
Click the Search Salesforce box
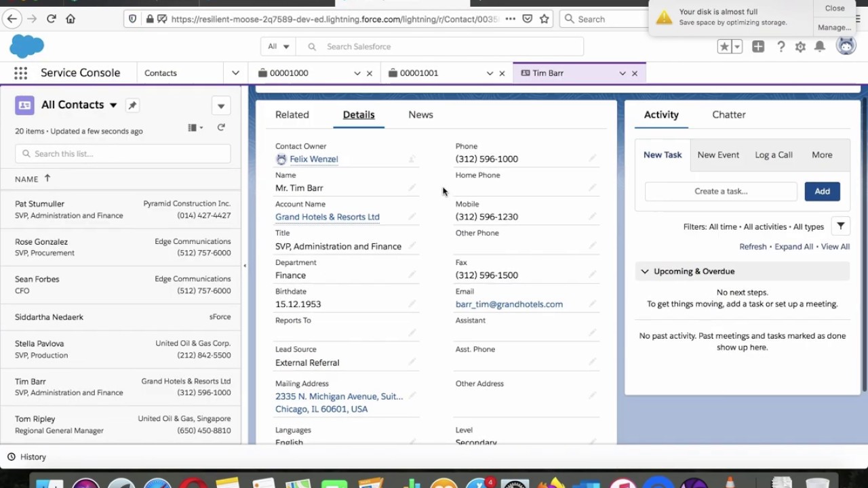pyautogui.click(x=439, y=47)
